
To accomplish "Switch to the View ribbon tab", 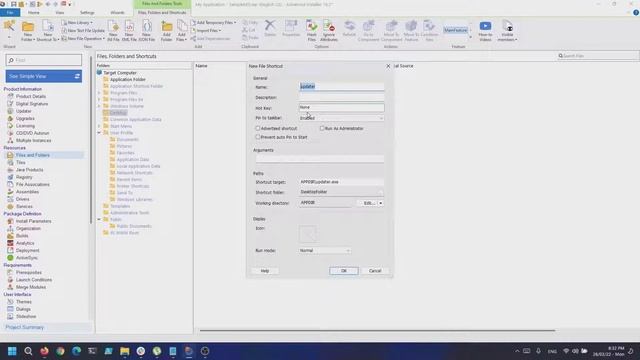I will pos(60,13).
